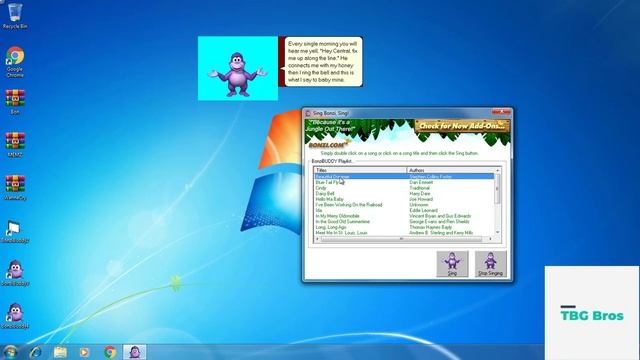Click the BONZI.COM logo in the banner
This screenshot has width=640, height=360.
click(329, 144)
